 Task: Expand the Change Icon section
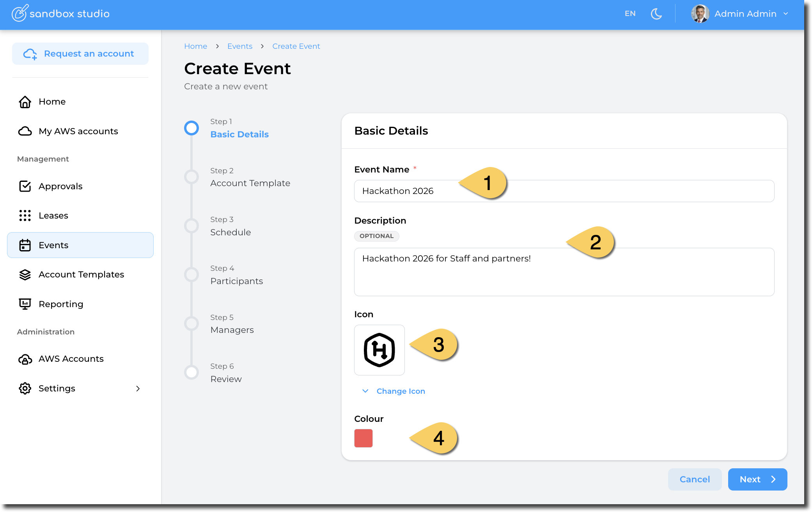pyautogui.click(x=400, y=391)
